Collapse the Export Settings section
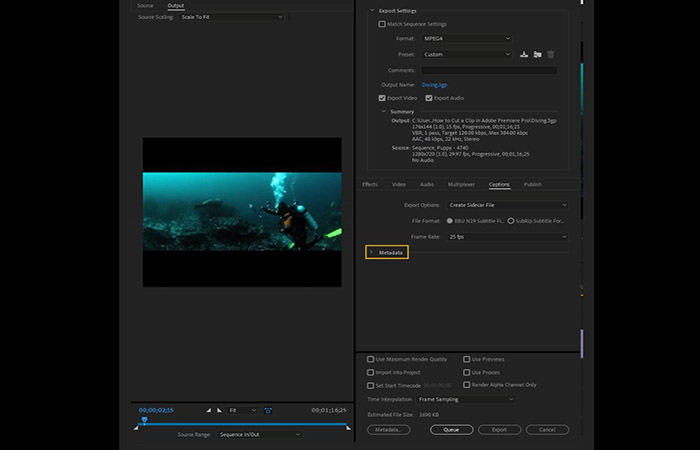The width and height of the screenshot is (700, 450). (372, 11)
